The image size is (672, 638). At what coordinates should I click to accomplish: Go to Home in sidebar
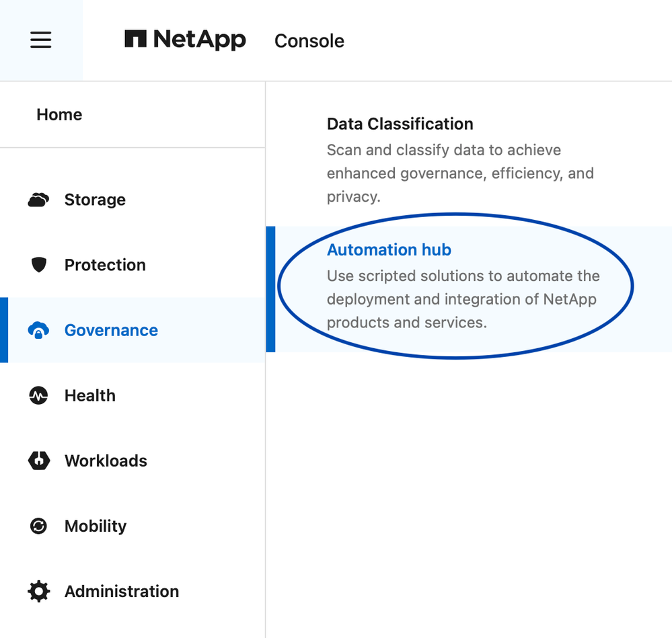pos(59,114)
